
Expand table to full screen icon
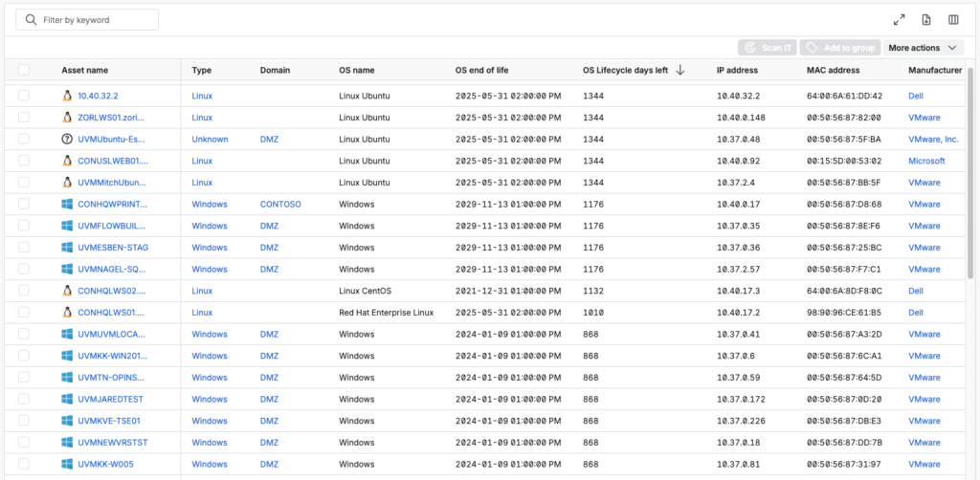point(900,20)
